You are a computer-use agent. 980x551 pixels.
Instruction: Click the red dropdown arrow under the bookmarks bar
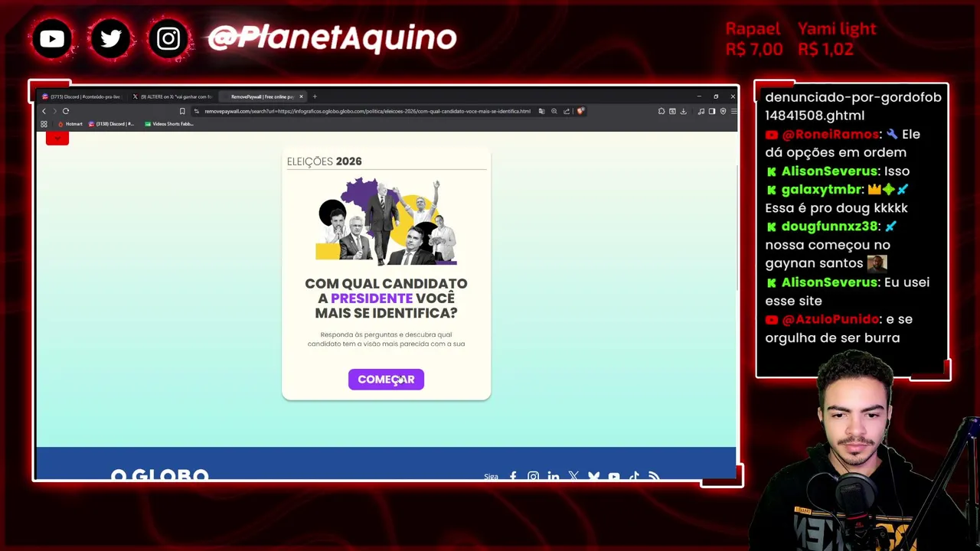click(x=57, y=138)
